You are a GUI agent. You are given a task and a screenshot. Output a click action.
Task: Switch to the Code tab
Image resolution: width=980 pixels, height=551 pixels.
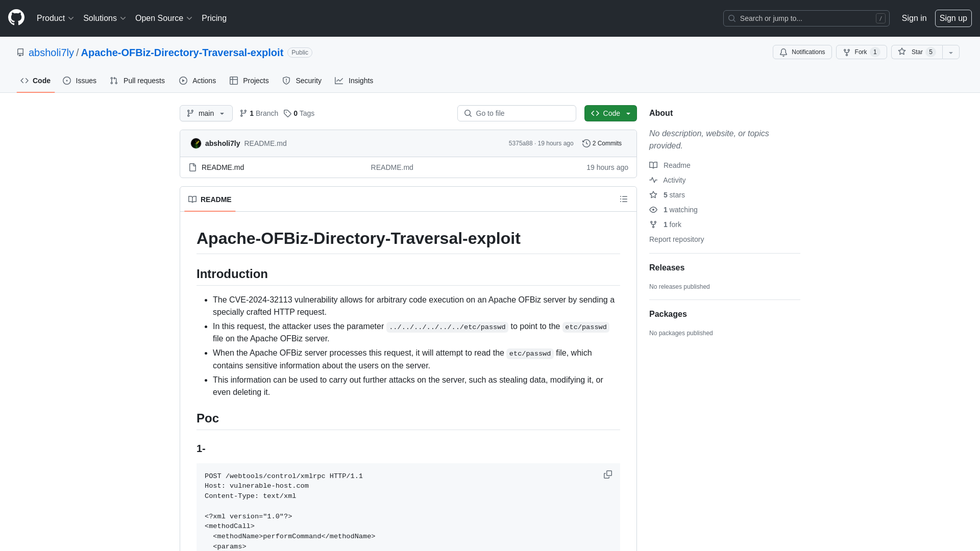click(36, 81)
